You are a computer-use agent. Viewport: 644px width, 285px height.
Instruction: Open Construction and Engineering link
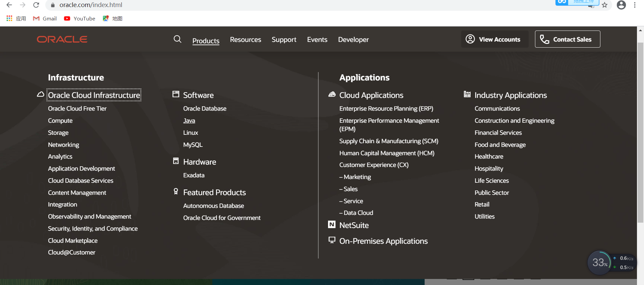coord(514,121)
